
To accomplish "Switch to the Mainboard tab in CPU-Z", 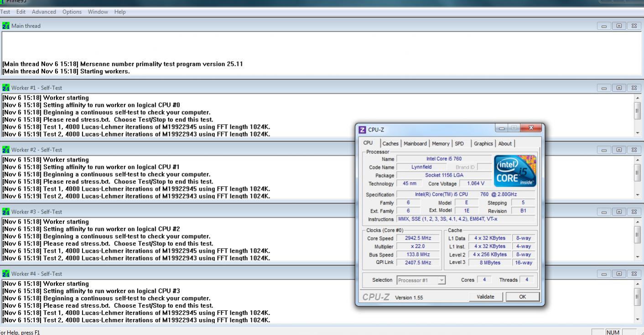I will point(415,143).
